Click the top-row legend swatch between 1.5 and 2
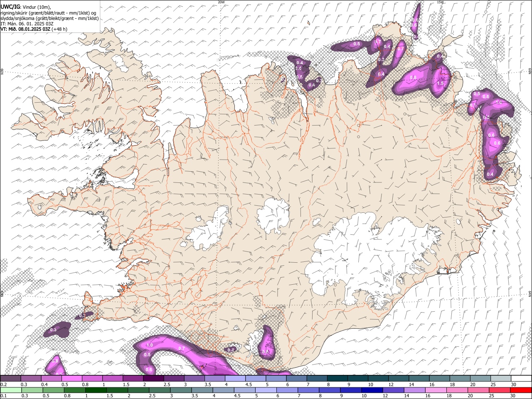 tap(133, 379)
